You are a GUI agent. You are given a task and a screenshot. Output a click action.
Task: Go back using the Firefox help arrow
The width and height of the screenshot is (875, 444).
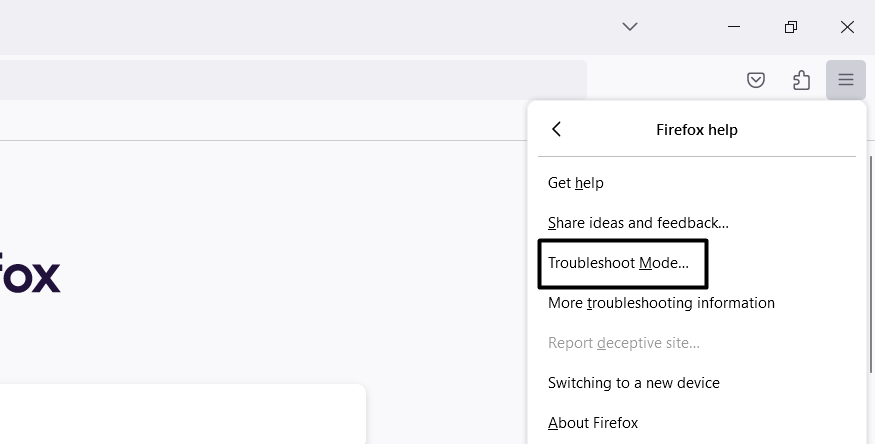[x=557, y=129]
